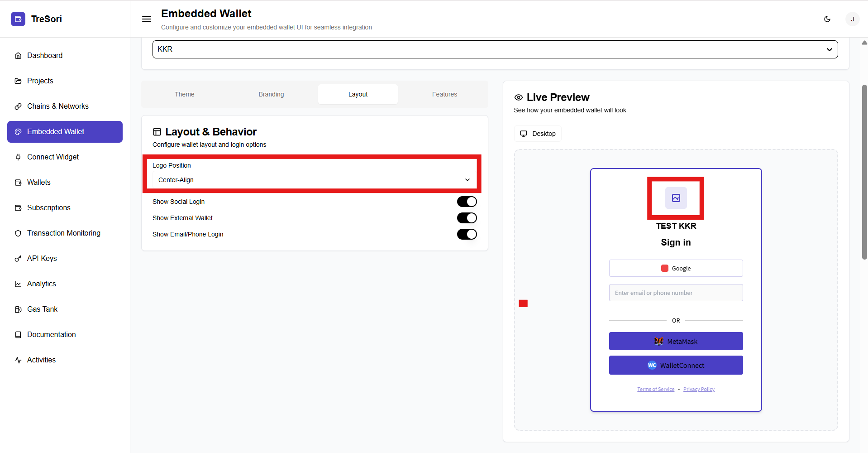
Task: Switch to the Features tab
Action: [x=444, y=94]
